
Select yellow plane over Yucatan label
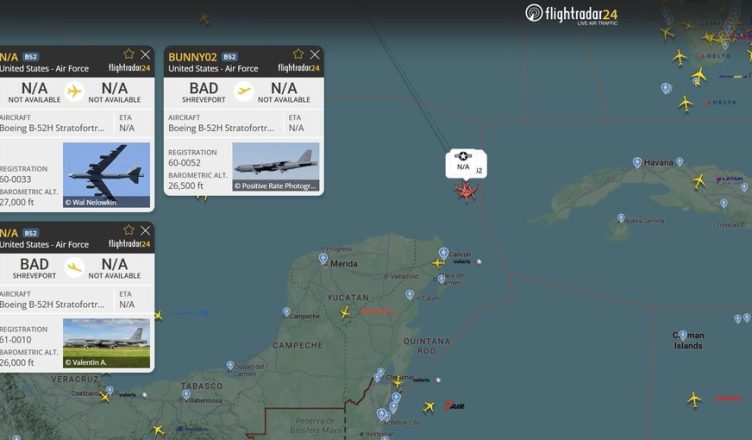[345, 313]
